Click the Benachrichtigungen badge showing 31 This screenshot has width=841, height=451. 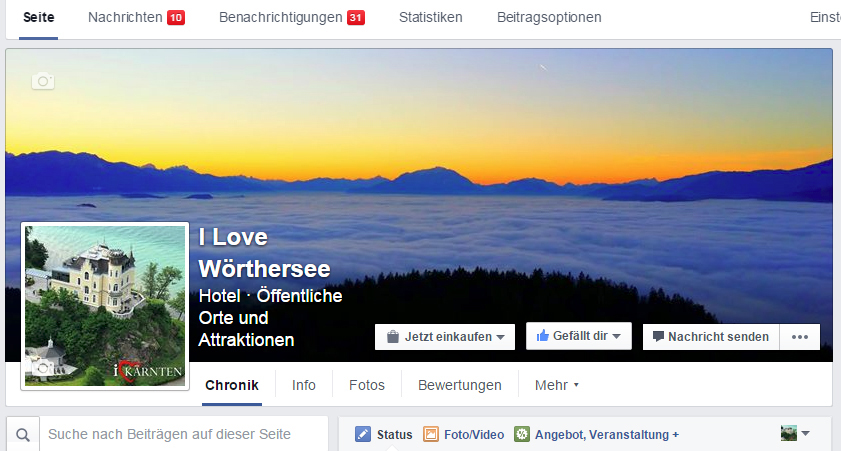pos(356,18)
